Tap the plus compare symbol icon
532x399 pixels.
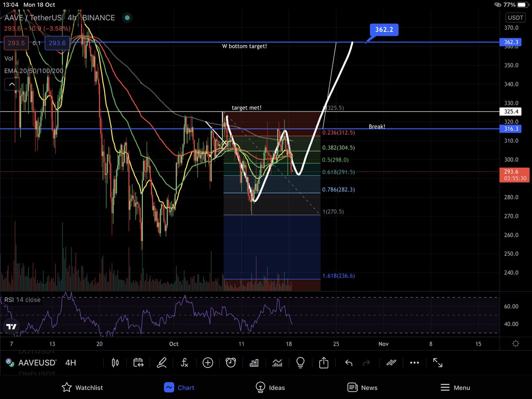pyautogui.click(x=208, y=363)
